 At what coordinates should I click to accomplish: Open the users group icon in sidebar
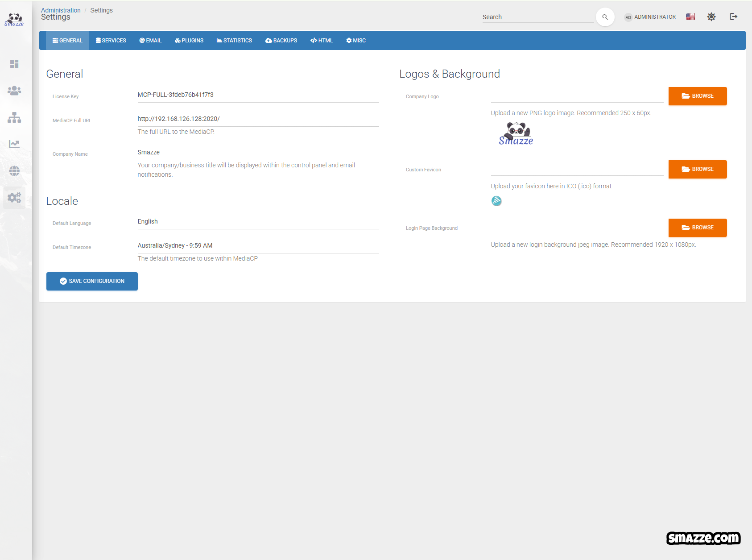(14, 91)
